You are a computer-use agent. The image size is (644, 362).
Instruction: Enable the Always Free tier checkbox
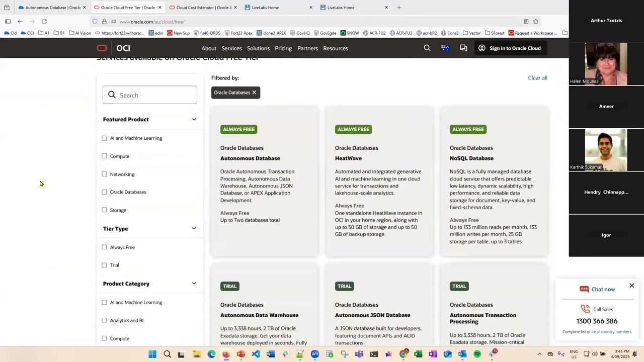pyautogui.click(x=104, y=247)
